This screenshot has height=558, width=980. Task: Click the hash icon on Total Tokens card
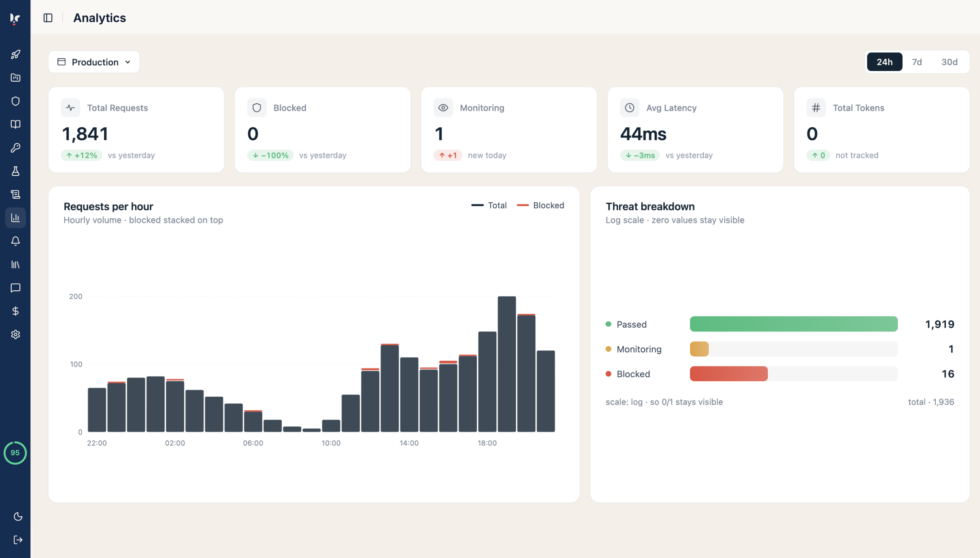pos(816,108)
